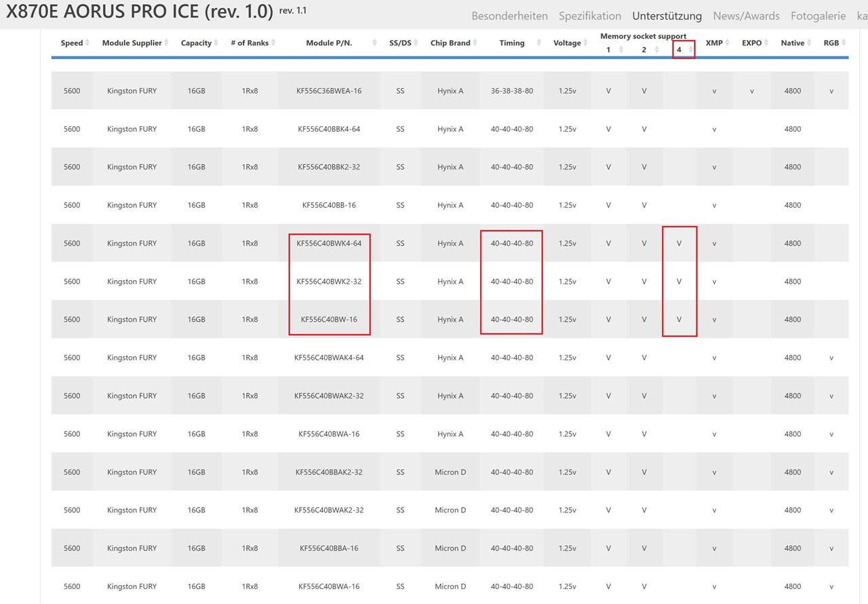868x604 pixels.
Task: Select part number KF556C40BBK4-64
Action: click(329, 129)
